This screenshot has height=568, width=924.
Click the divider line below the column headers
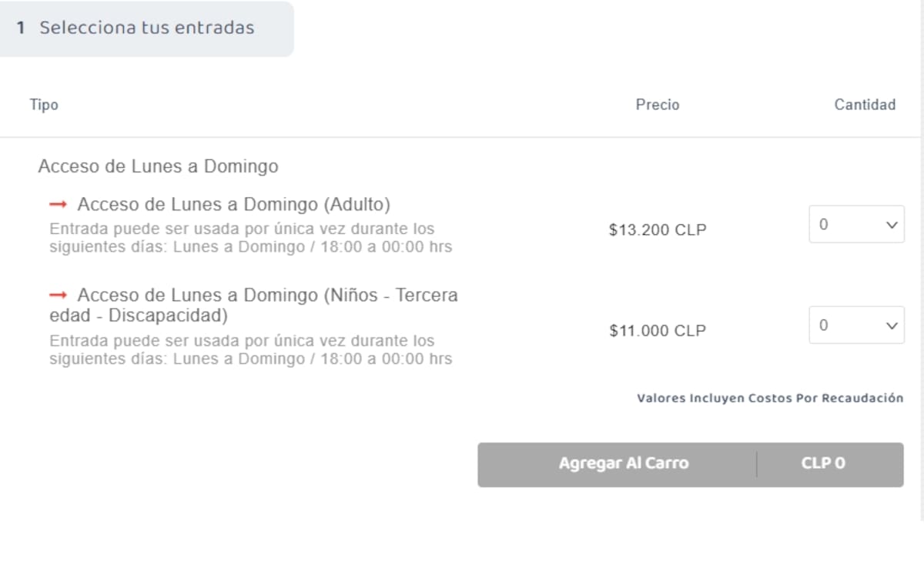462,138
